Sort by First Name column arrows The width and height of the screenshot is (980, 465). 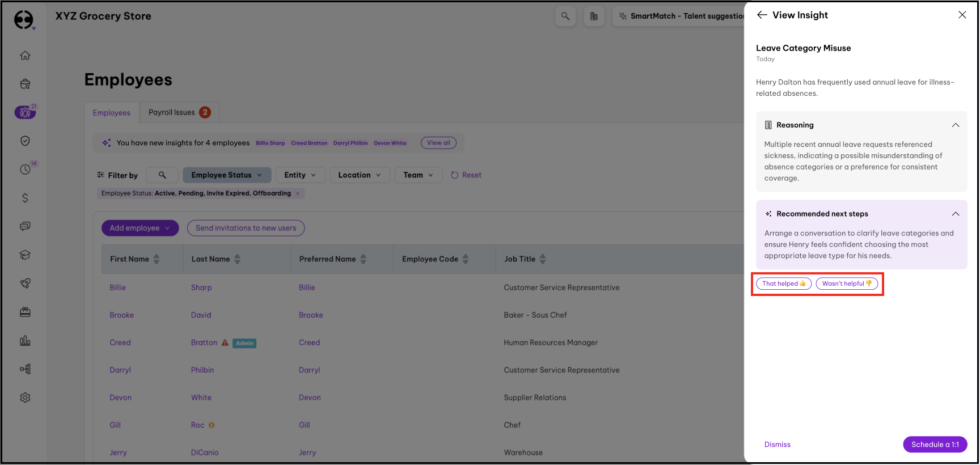point(157,259)
